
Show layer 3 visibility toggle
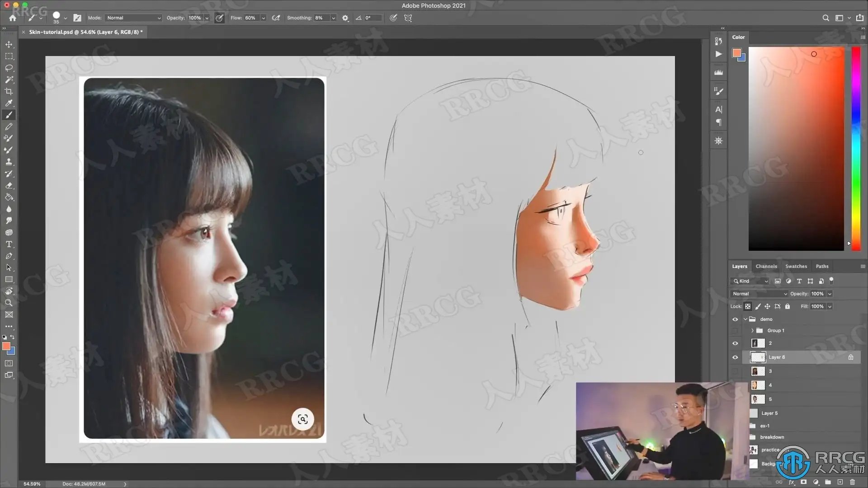pos(735,371)
